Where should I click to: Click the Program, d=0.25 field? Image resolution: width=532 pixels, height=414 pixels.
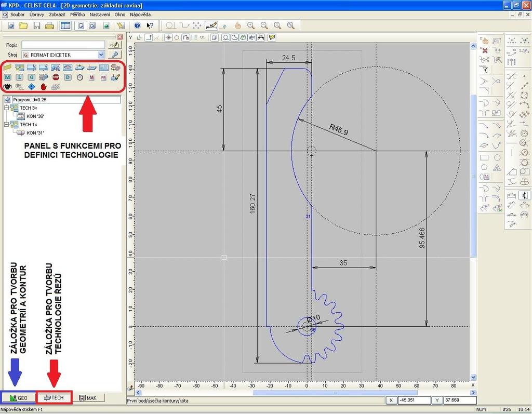click(66, 100)
